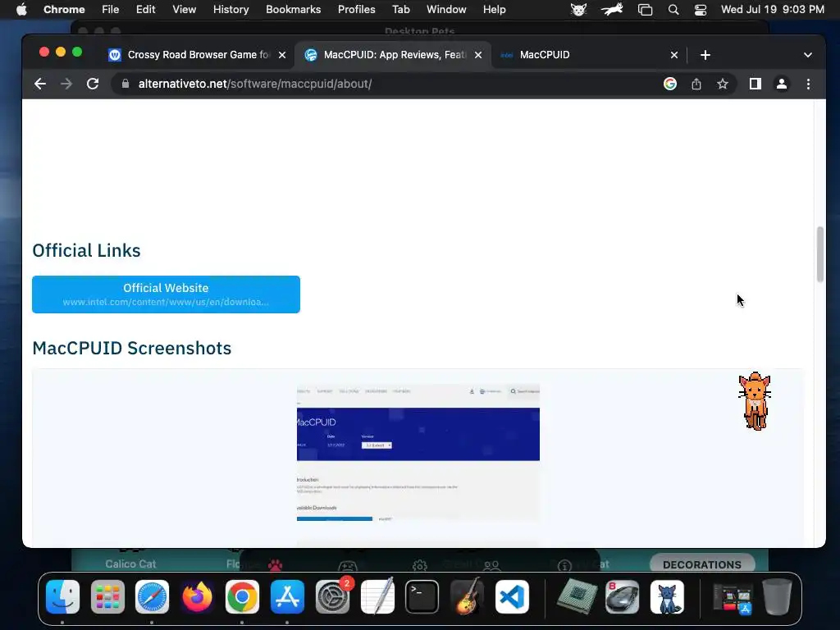
Task: Launch Safari from the Dock
Action: (x=152, y=597)
